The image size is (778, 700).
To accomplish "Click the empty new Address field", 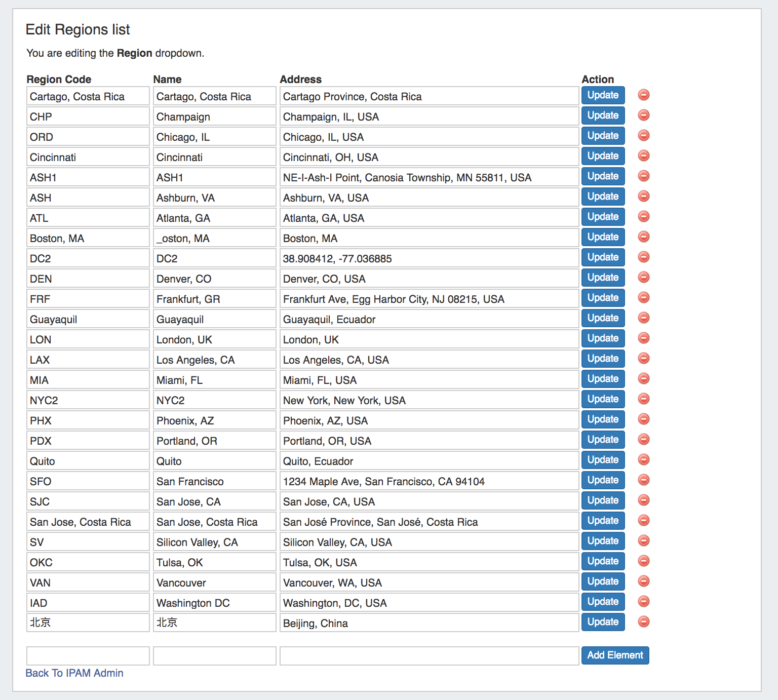I will click(429, 656).
